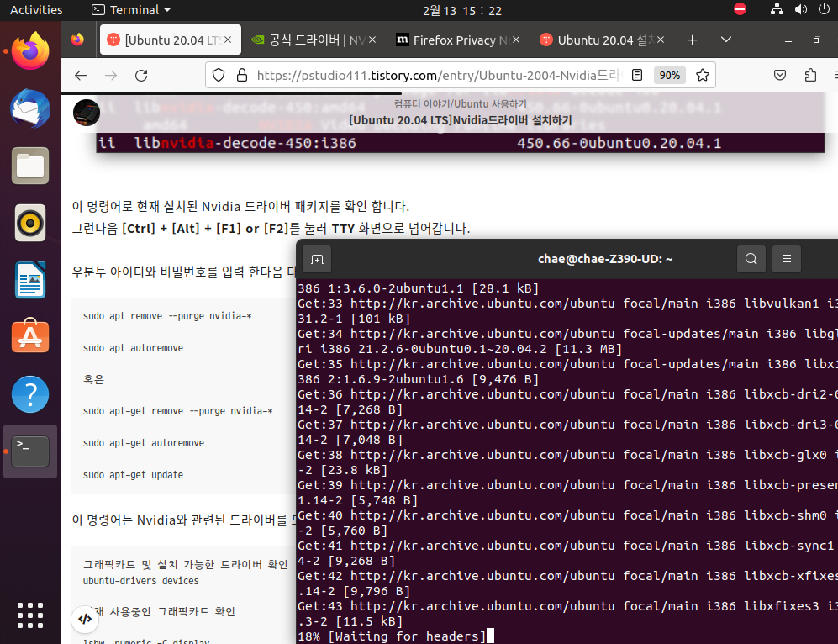Open the network status tray icon
The image size is (838, 644).
pos(777,9)
